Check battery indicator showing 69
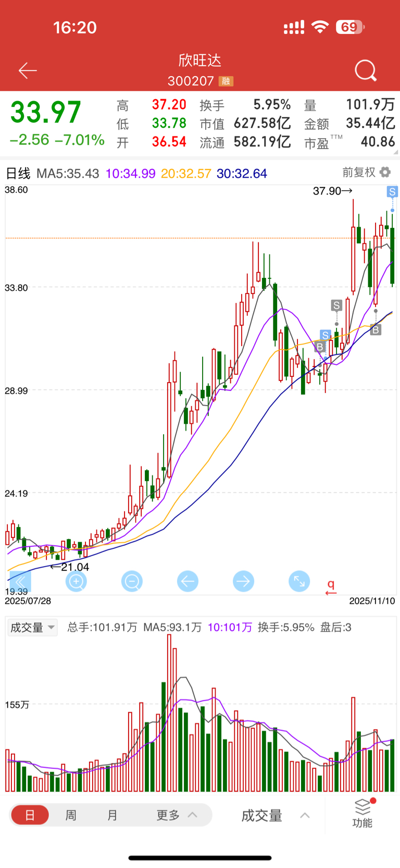This screenshot has width=400, height=868. point(351,27)
